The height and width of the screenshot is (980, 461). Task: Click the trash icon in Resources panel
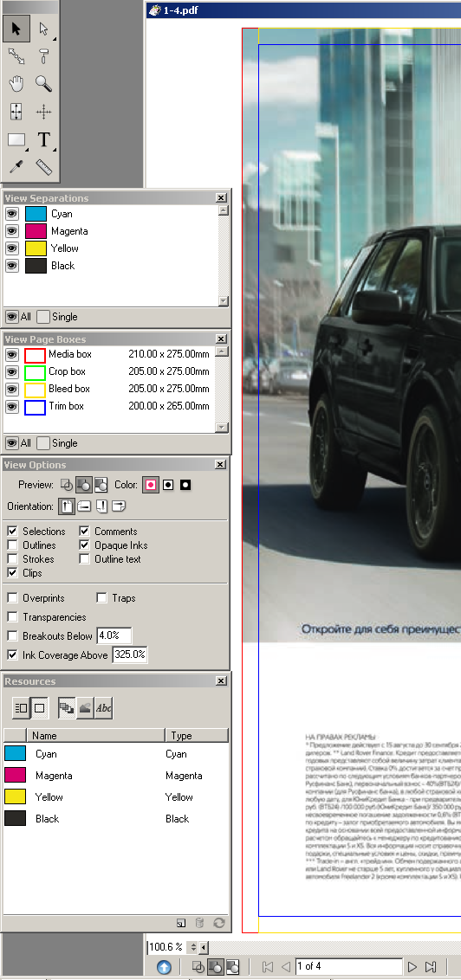point(199,923)
